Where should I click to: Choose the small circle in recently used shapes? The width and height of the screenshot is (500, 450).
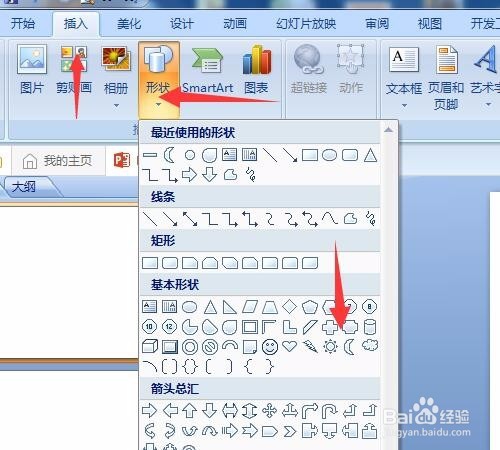click(190, 155)
